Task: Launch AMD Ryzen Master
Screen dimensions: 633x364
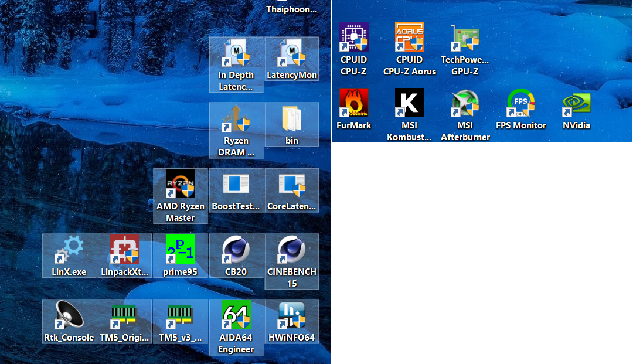Action: pyautogui.click(x=181, y=196)
